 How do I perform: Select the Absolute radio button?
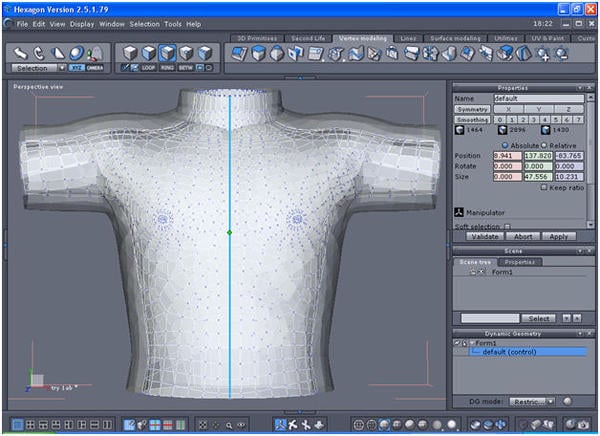[506, 145]
